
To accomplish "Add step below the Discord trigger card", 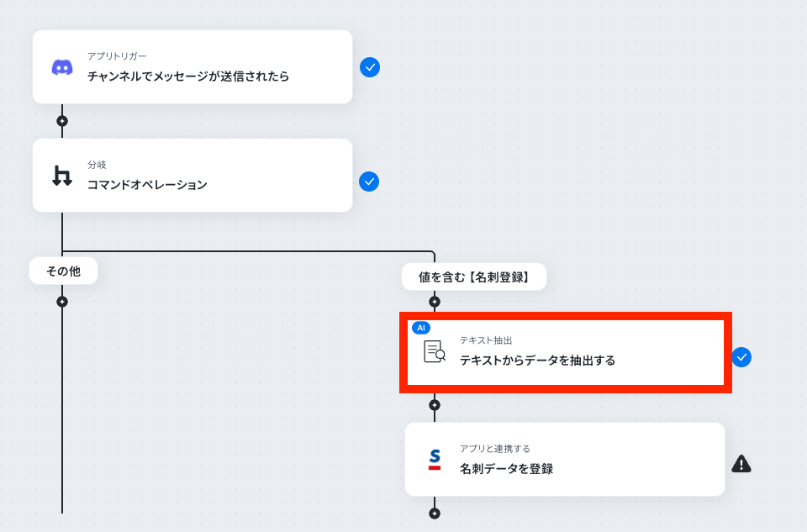I will coord(62,121).
